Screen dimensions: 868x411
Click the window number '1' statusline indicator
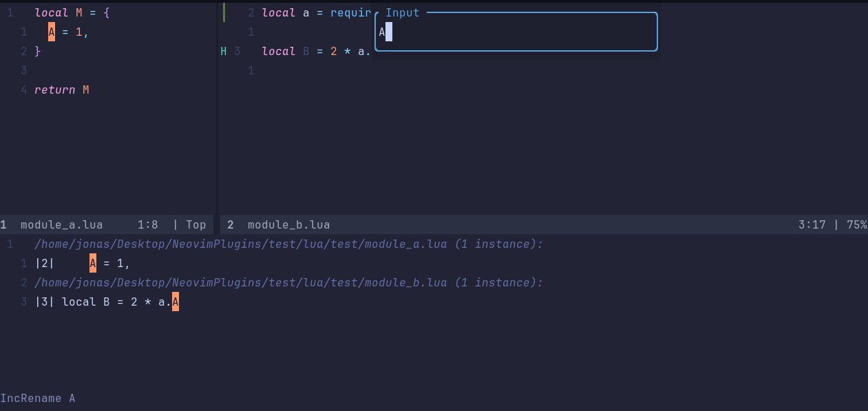tap(2, 224)
